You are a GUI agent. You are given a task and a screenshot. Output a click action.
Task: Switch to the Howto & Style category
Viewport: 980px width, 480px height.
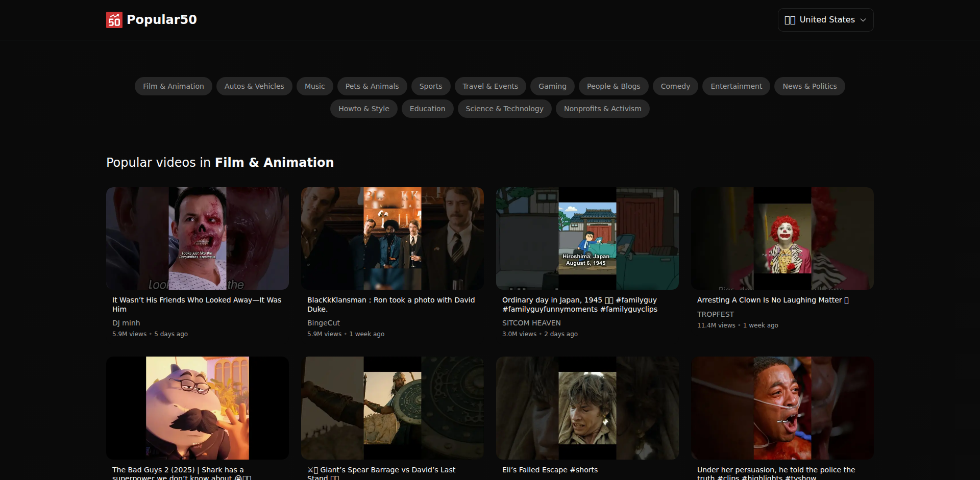pos(364,109)
